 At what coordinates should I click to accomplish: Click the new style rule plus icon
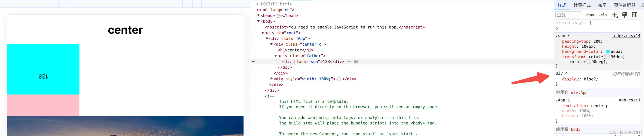click(x=614, y=15)
